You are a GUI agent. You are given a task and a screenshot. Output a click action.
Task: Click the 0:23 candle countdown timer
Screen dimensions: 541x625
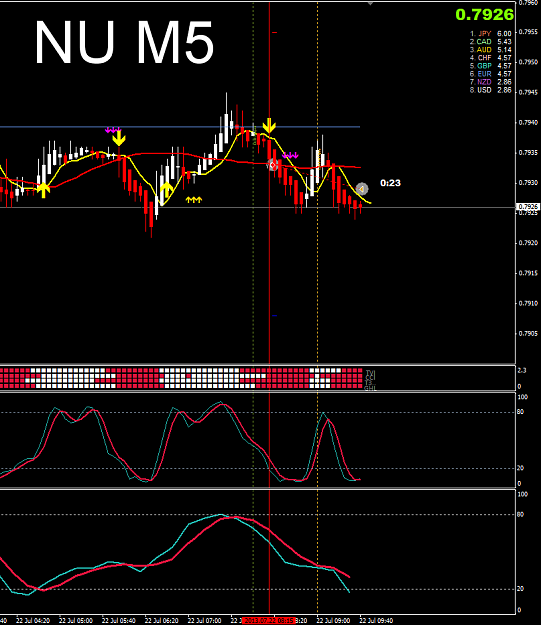click(x=390, y=183)
